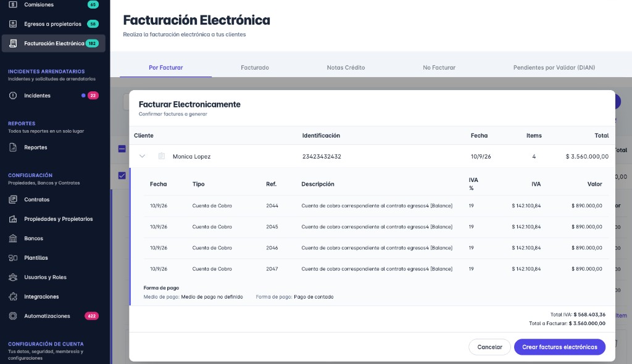Click the 622 badge next to Automatizaciones

[92, 316]
